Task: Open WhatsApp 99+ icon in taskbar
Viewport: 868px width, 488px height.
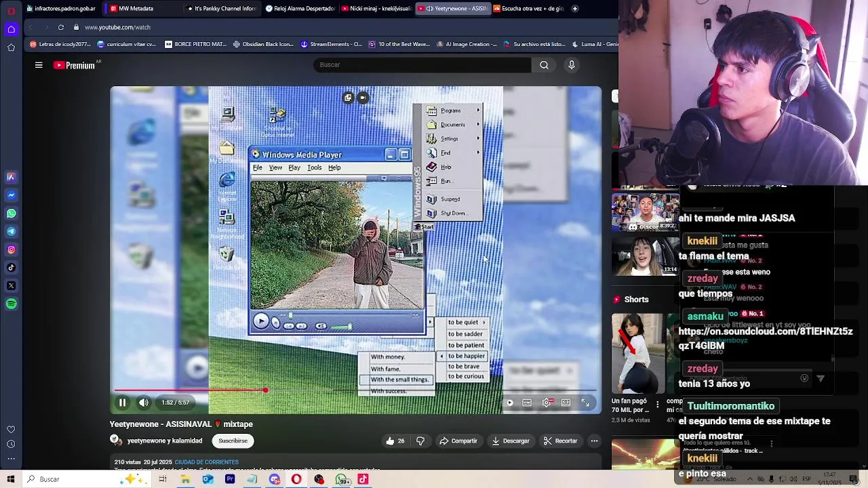Action: (x=342, y=479)
